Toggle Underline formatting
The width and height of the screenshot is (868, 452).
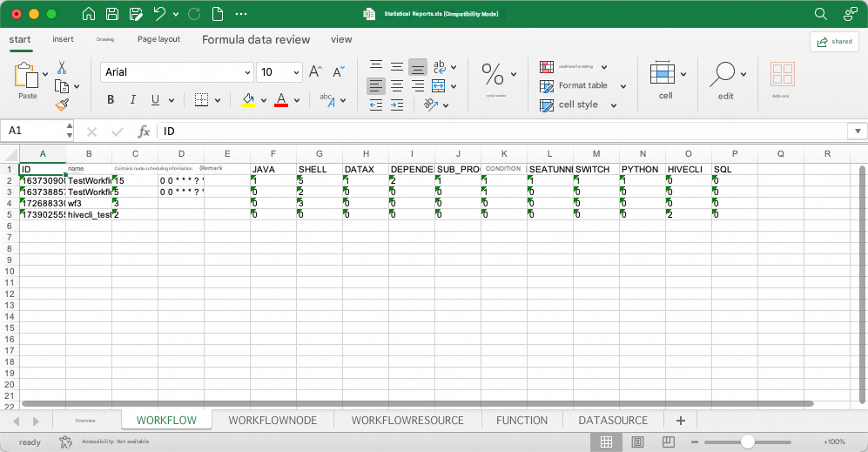156,99
